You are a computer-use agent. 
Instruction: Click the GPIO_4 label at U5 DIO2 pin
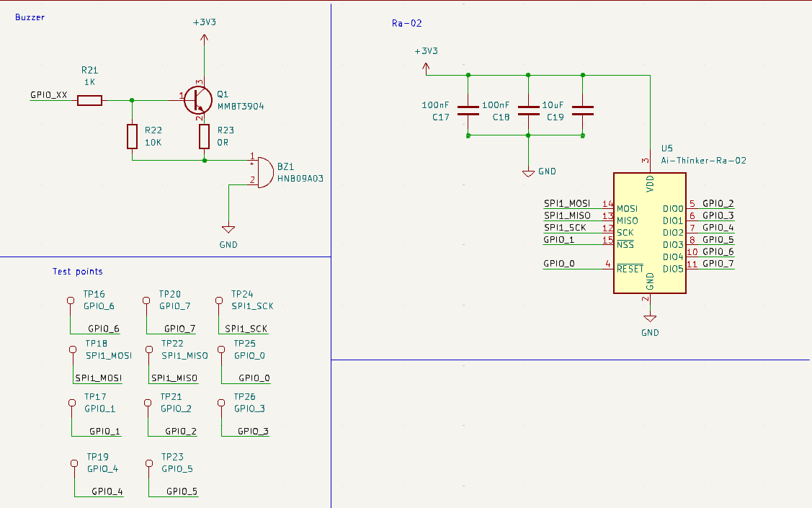click(718, 227)
